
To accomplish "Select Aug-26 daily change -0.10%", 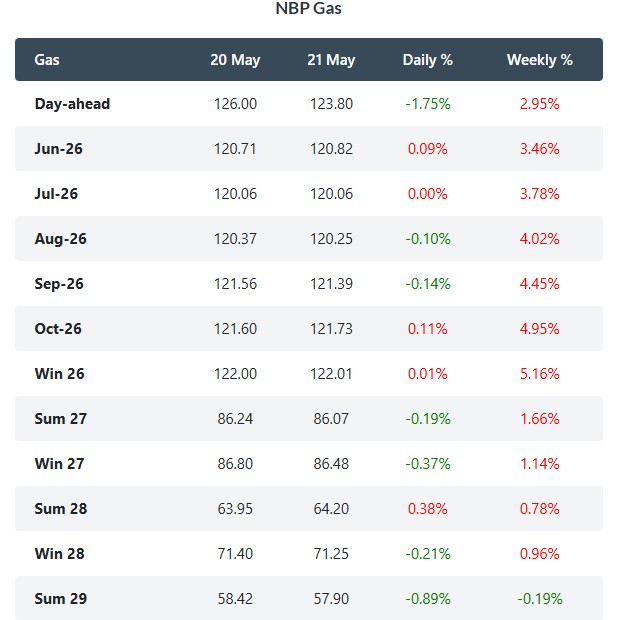I will tap(428, 239).
